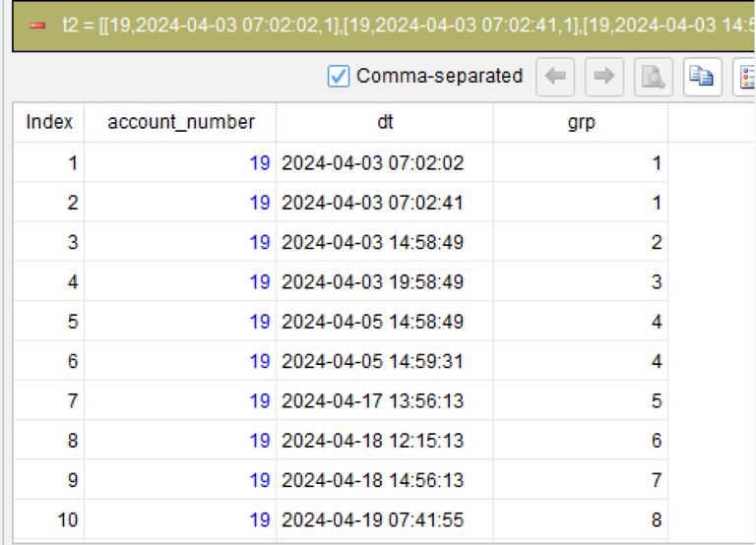Screen dimensions: 756x545
Task: Select cell 2024-04-03 19:58:49
Action: tap(385, 282)
